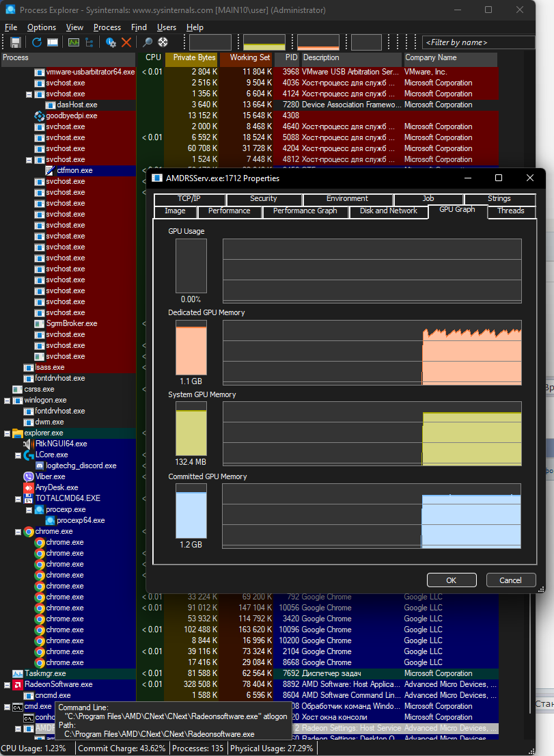Collapse the TOTALCMD64.EXE tree node
Viewport: 554px width, 756px height.
click(18, 499)
